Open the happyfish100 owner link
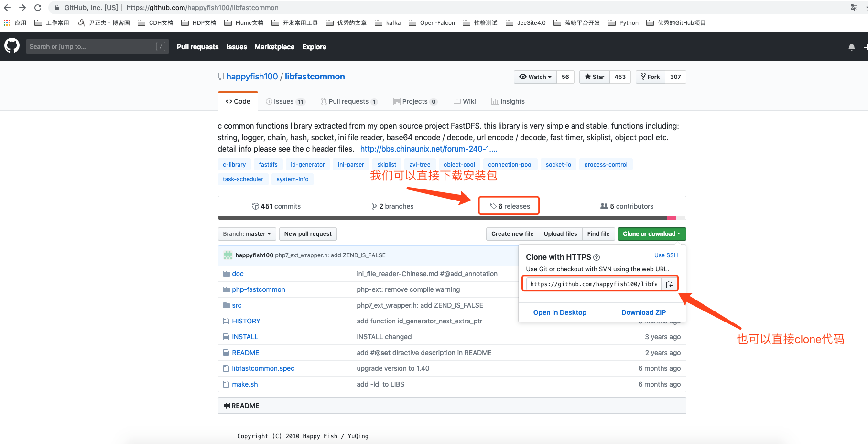This screenshot has height=444, width=868. click(x=252, y=77)
